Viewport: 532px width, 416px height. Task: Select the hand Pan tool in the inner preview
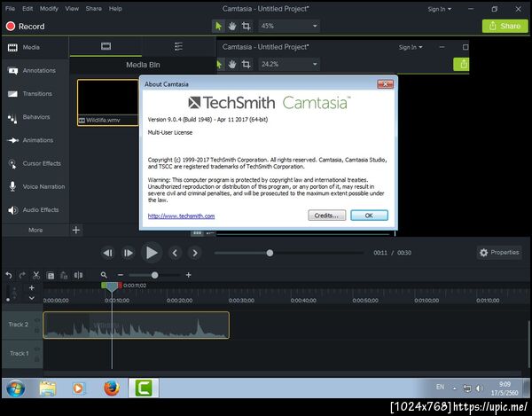coord(232,64)
